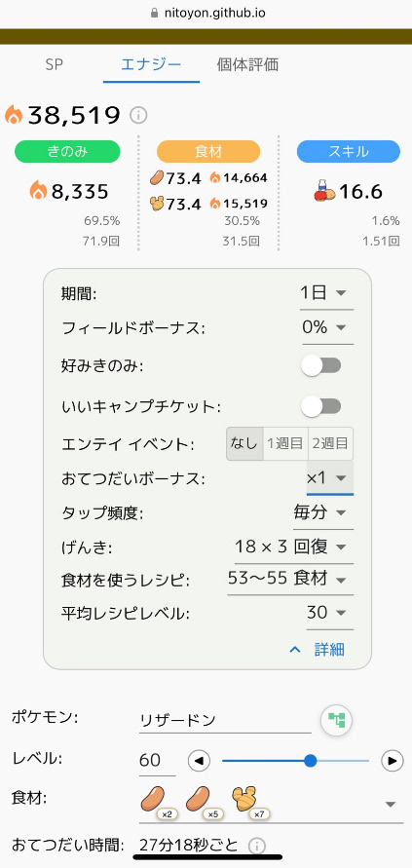
Task: Select 1週目 for エンテイ イベント
Action: (285, 443)
